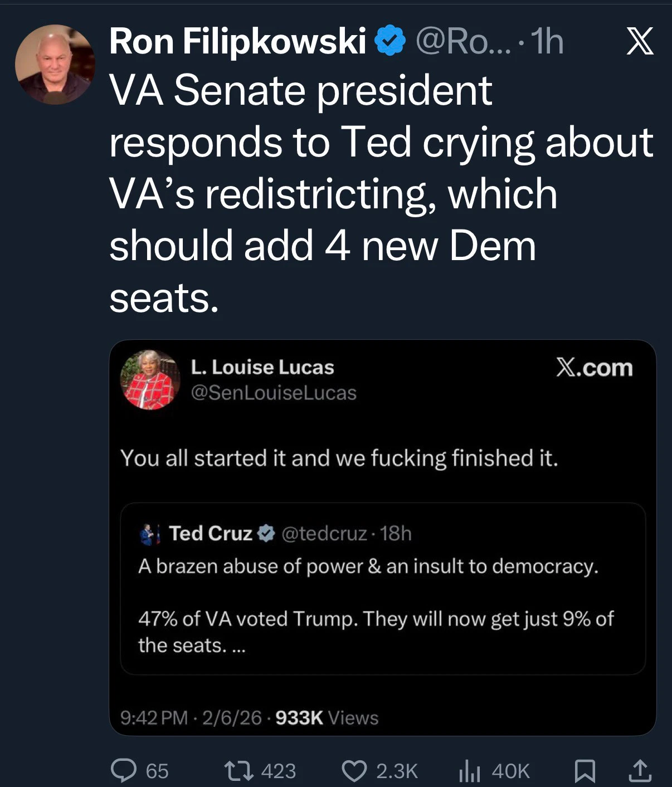Open L. Louise Lucas's avatar
The width and height of the screenshot is (672, 787).
pos(150,380)
